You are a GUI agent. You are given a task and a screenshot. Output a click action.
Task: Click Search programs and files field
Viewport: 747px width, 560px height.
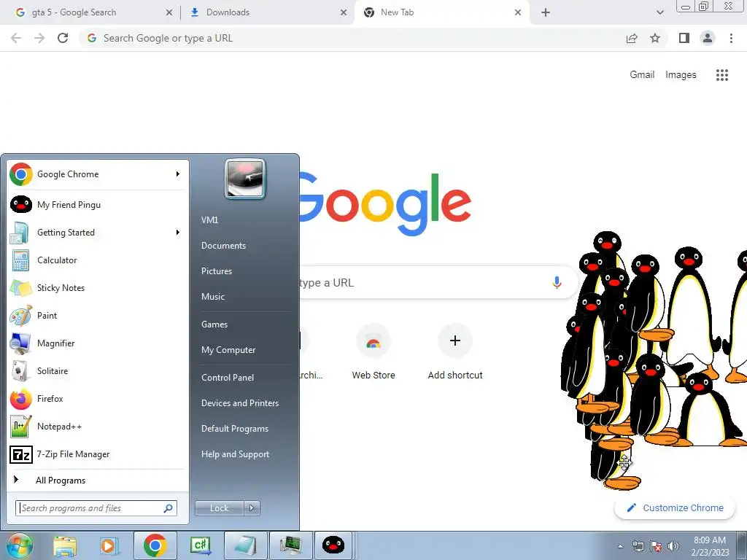[x=96, y=508]
